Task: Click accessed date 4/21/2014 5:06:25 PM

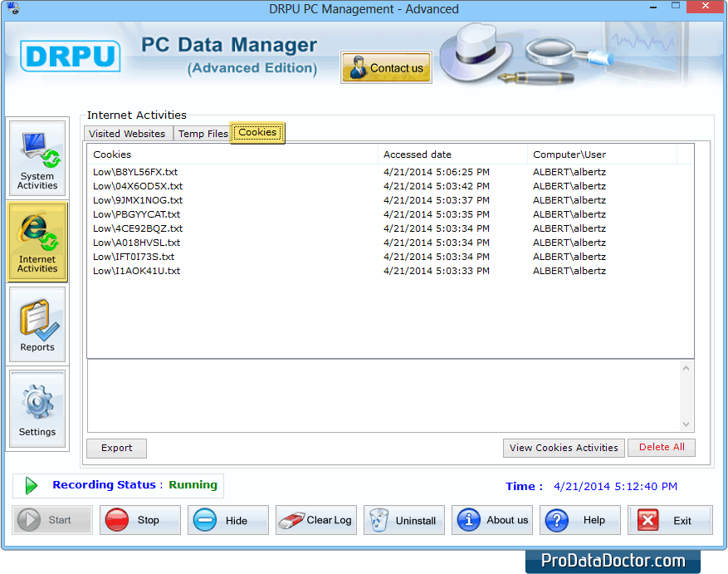Action: click(437, 172)
